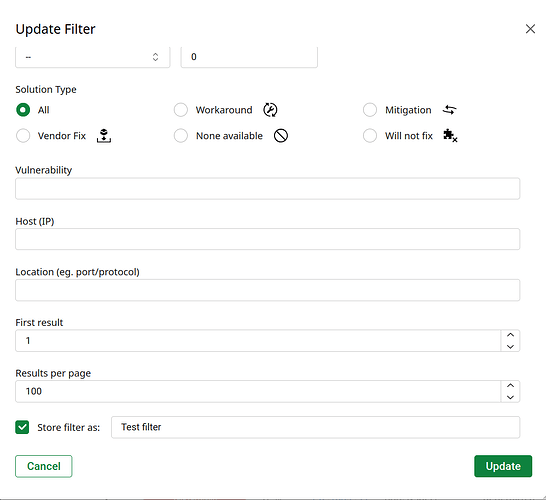Click the Cancel button
Viewport: 546px width, 500px height.
(x=44, y=466)
